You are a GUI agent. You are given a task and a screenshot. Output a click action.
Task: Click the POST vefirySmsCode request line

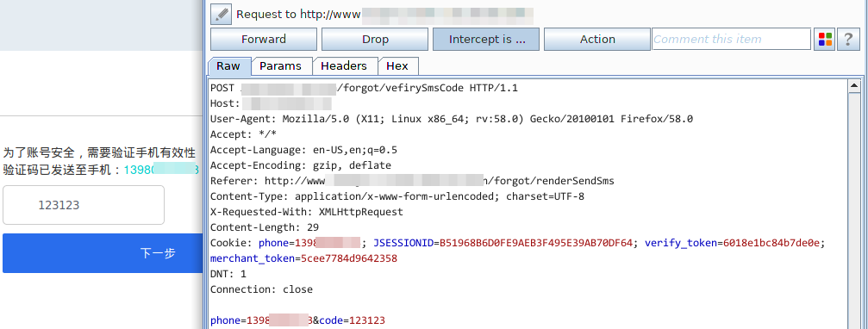[x=365, y=88]
